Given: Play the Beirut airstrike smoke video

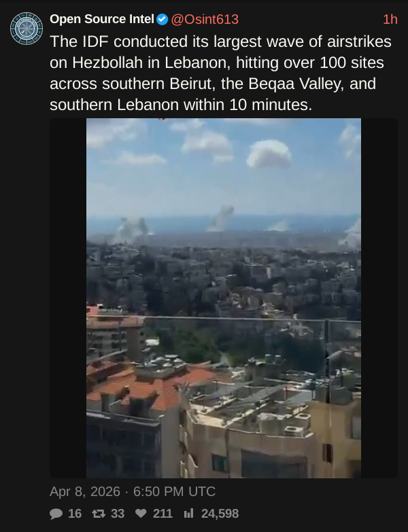Looking at the screenshot, I should tap(224, 298).
